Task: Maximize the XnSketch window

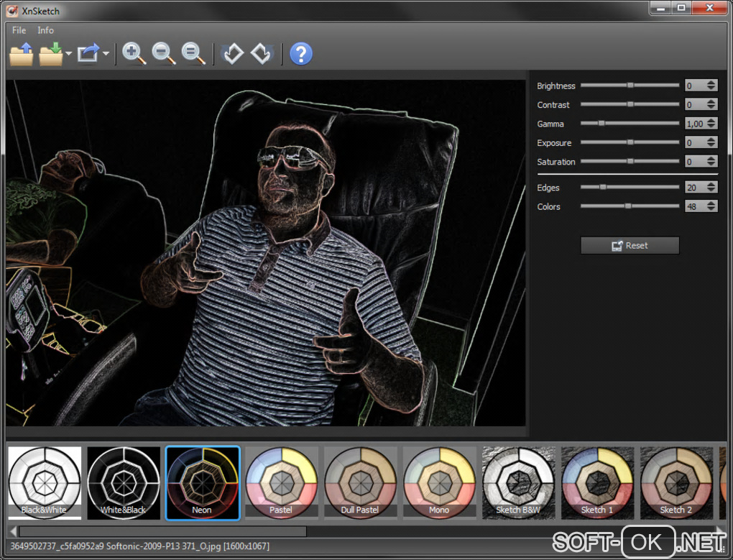Action: pos(681,8)
